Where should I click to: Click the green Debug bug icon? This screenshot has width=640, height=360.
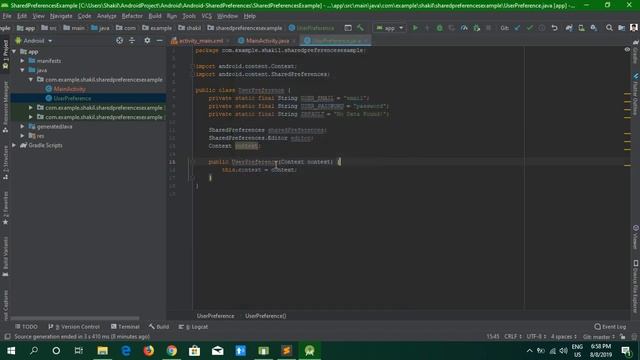click(440, 28)
